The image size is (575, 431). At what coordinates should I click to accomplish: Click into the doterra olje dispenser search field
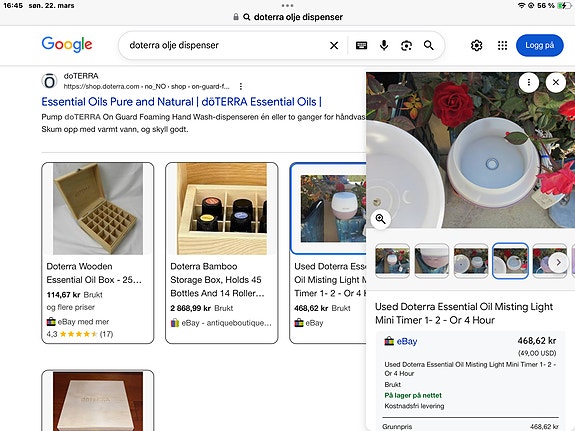(x=226, y=45)
